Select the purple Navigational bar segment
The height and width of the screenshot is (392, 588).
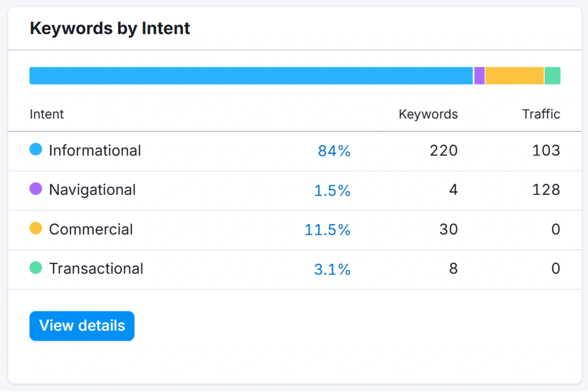pyautogui.click(x=479, y=76)
